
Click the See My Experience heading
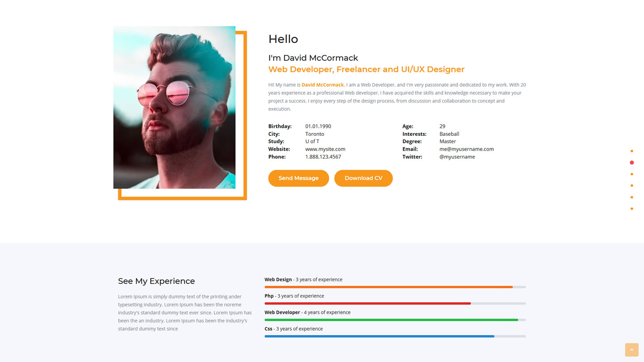click(157, 281)
